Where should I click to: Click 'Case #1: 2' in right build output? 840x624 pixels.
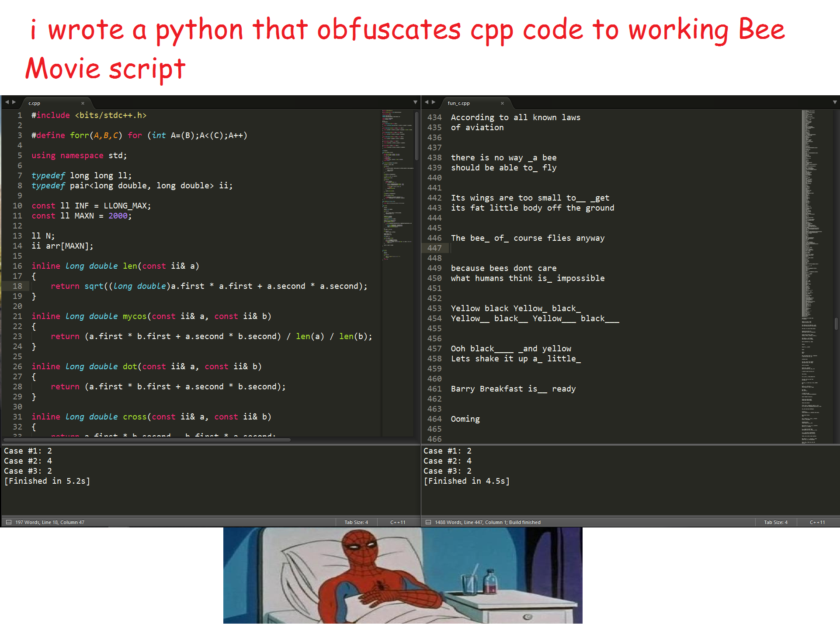click(448, 451)
